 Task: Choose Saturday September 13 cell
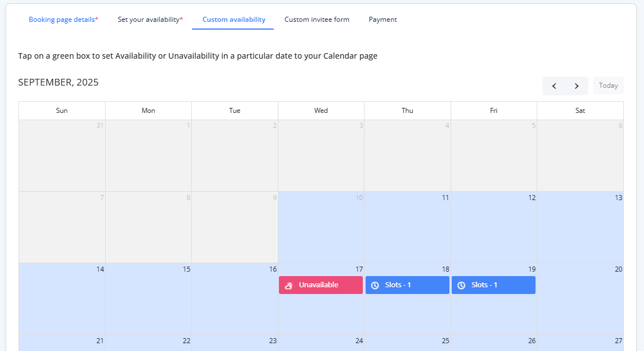pyautogui.click(x=580, y=229)
